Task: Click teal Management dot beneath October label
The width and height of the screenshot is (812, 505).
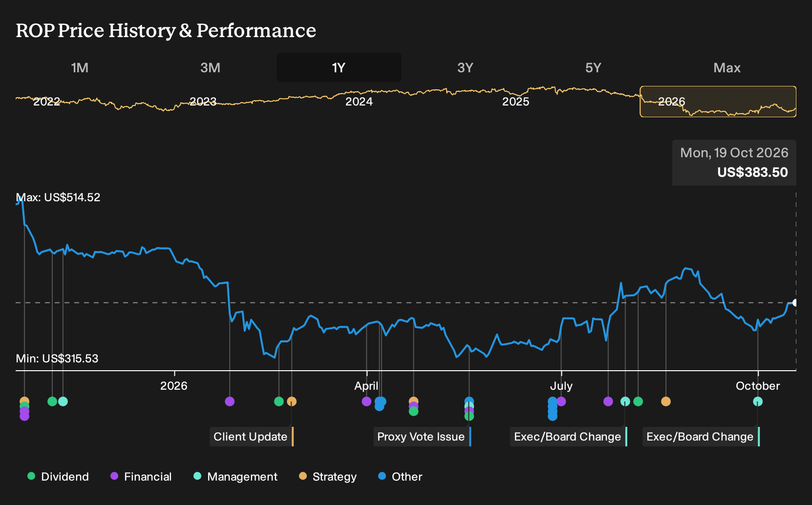Action: pyautogui.click(x=758, y=401)
